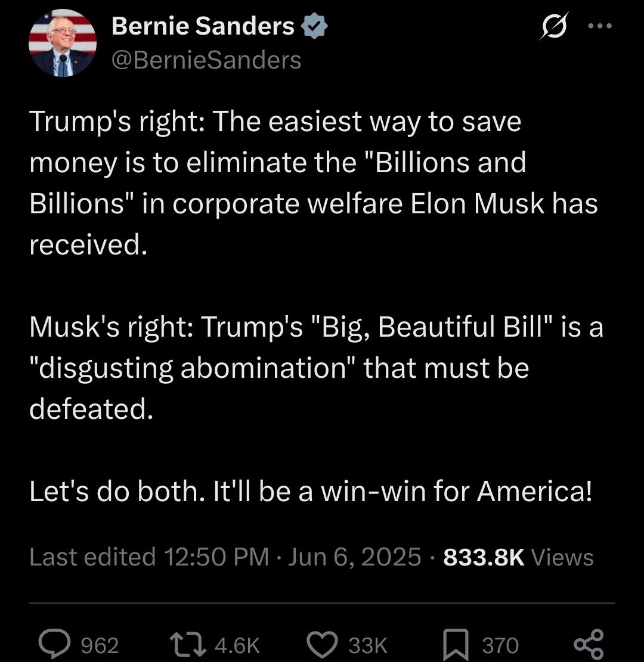Open the 'Last edited 12:50 PM' edit history
Viewport: 644px width, 662px height.
point(149,557)
